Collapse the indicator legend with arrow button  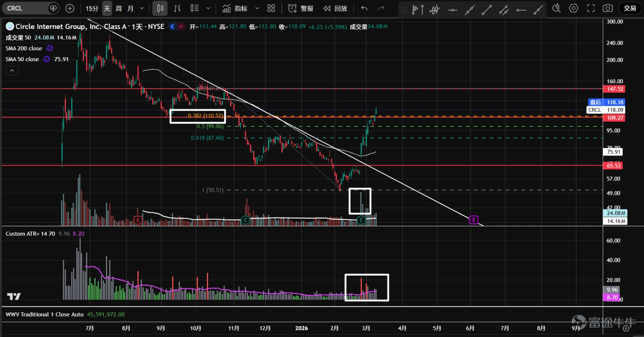(12, 70)
